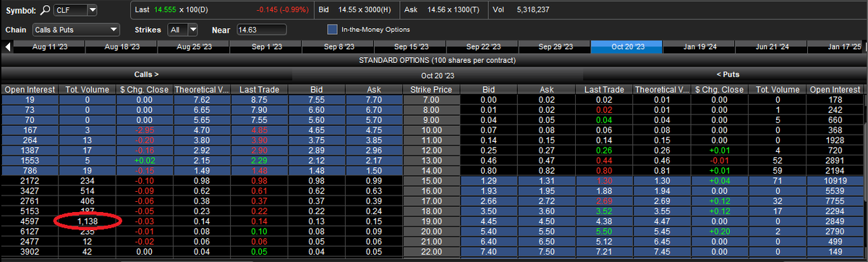Image resolution: width=868 pixels, height=262 pixels.
Task: Click the 22.00 strike price cell
Action: [x=432, y=251]
